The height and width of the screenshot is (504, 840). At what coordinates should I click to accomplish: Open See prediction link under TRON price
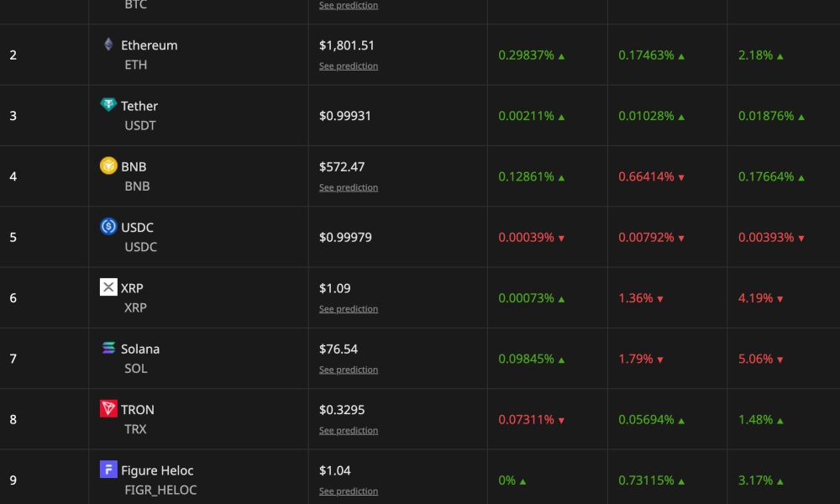click(x=349, y=431)
